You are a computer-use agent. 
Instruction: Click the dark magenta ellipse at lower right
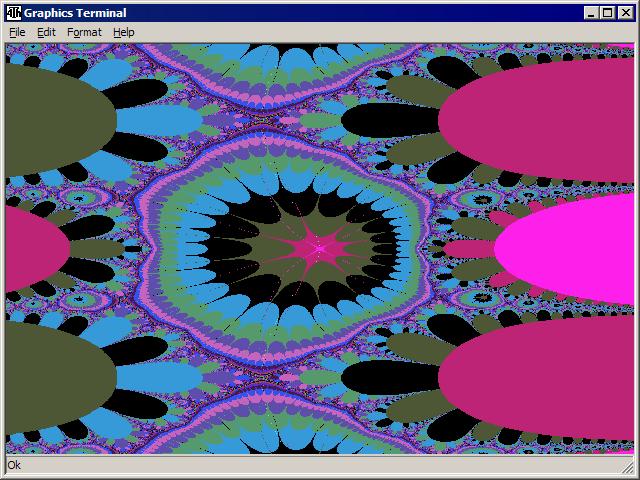(540, 378)
